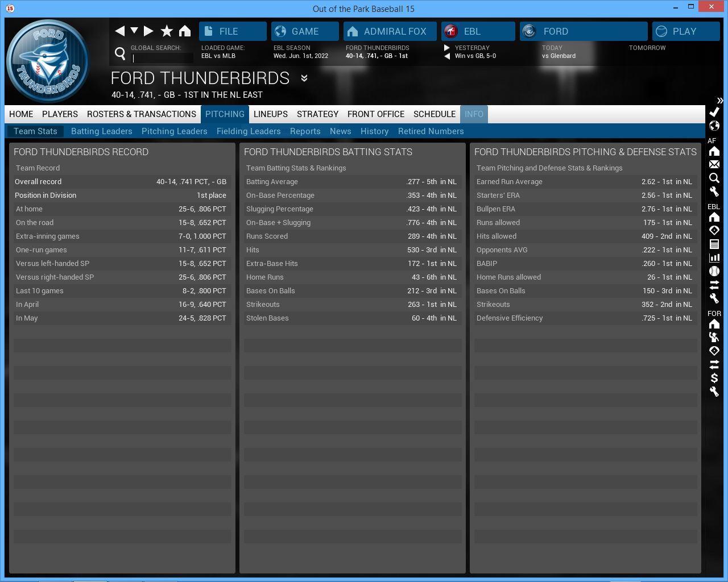Open the navigation history down-arrow dropdown

pos(134,31)
